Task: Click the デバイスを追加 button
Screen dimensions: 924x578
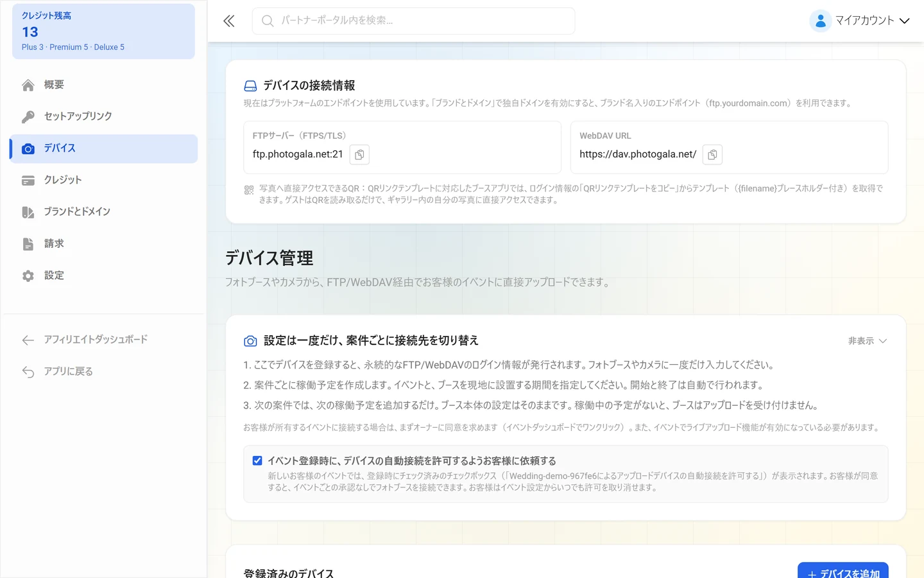Action: click(843, 571)
